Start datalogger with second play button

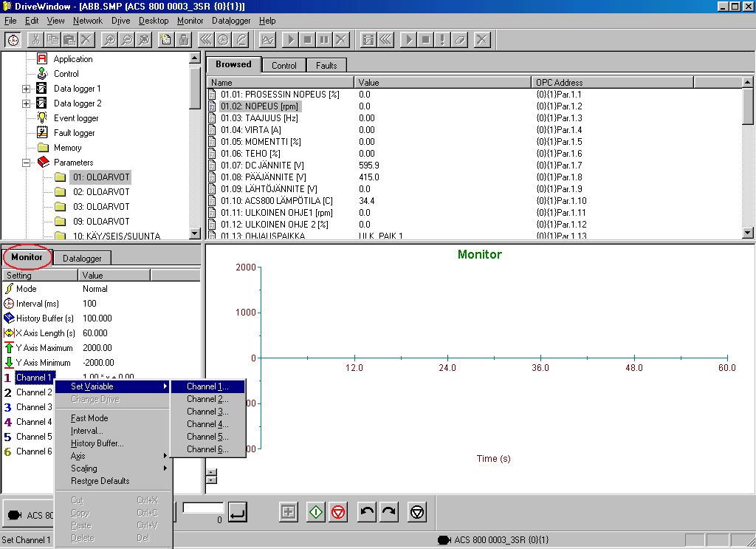tap(408, 40)
